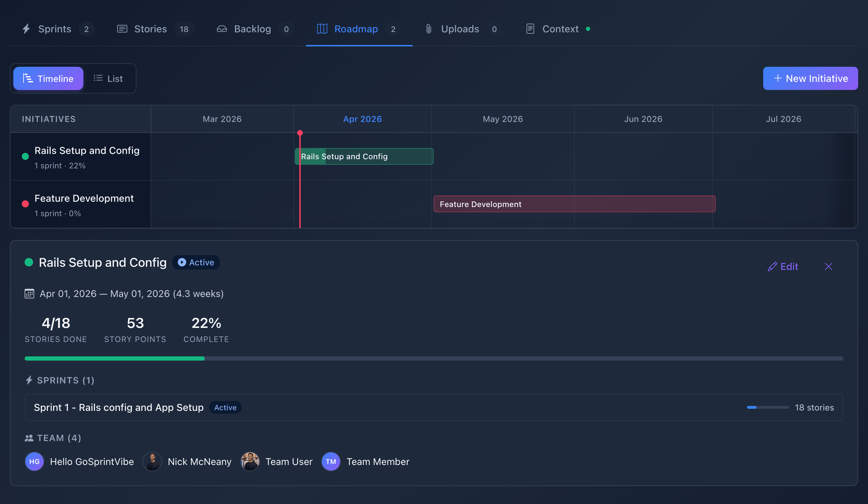Click the Stories list icon

(x=122, y=29)
